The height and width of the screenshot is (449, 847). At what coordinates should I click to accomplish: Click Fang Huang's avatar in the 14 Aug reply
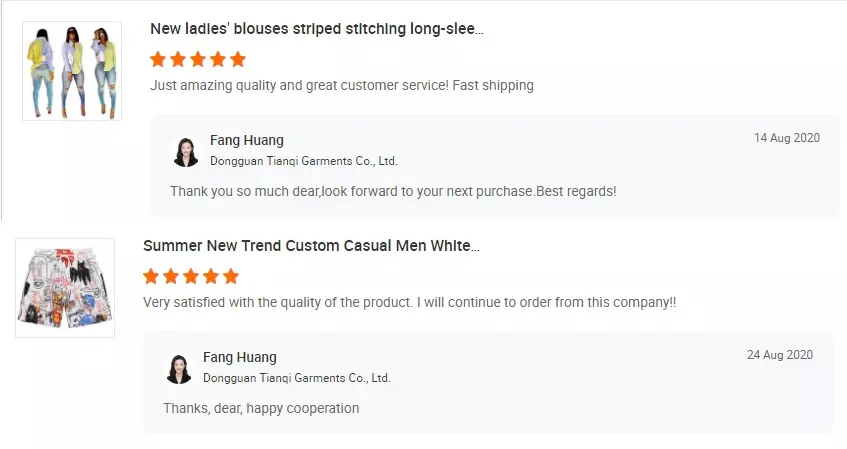tap(186, 151)
